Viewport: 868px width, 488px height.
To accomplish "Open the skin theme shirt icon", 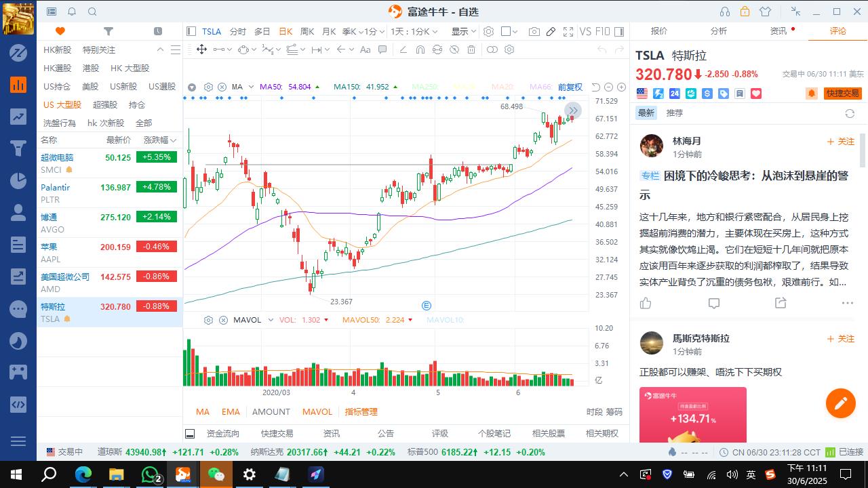I will point(766,12).
